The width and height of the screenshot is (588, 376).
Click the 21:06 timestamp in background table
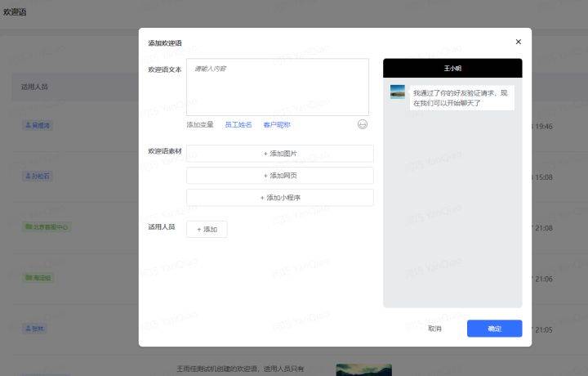[544, 279]
